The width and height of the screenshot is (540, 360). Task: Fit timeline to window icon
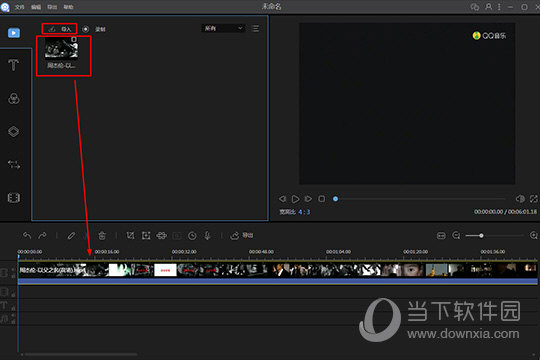(441, 236)
